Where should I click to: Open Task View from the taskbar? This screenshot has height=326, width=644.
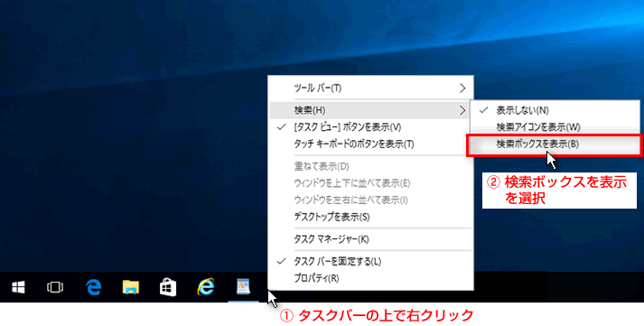tap(55, 287)
